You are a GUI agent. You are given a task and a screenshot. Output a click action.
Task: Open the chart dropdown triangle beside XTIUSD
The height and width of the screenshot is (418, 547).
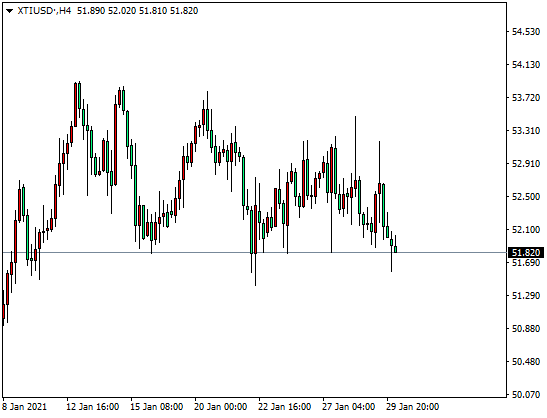[x=9, y=11]
